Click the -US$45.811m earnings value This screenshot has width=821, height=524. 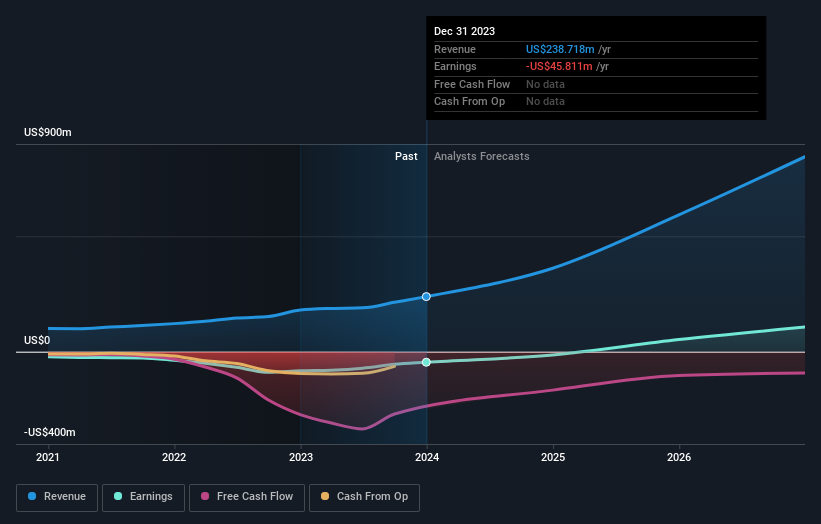559,66
